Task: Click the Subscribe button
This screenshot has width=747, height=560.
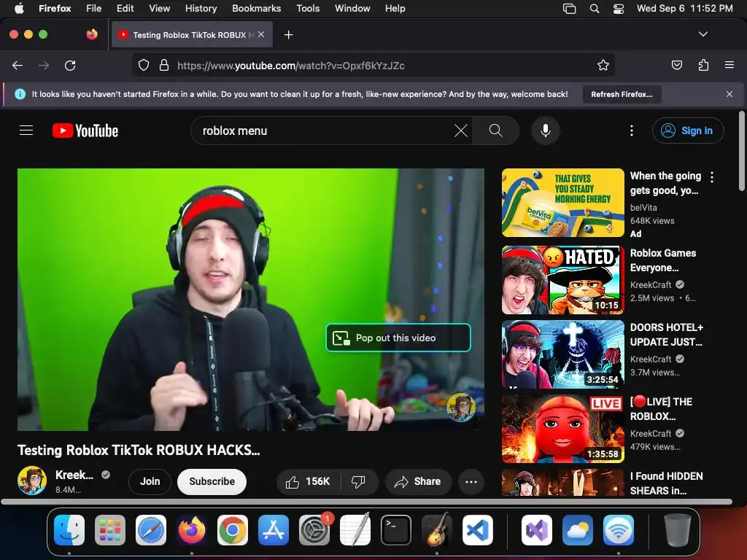Action: pos(212,481)
